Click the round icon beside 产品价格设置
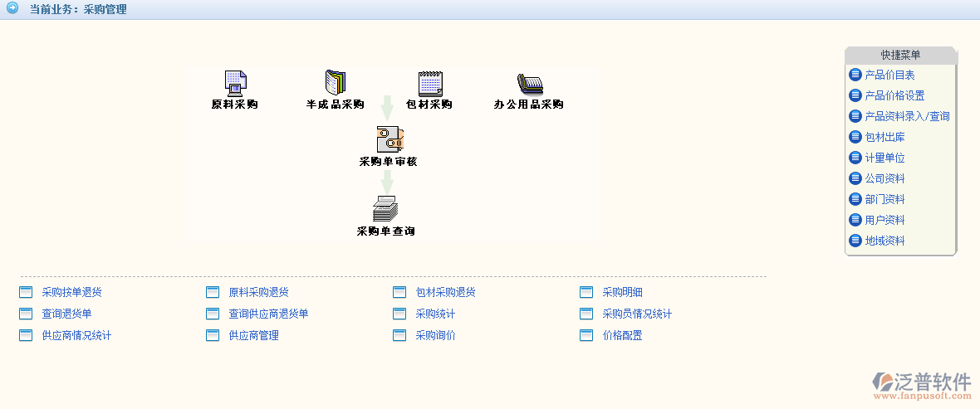This screenshot has height=409, width=980. click(855, 95)
